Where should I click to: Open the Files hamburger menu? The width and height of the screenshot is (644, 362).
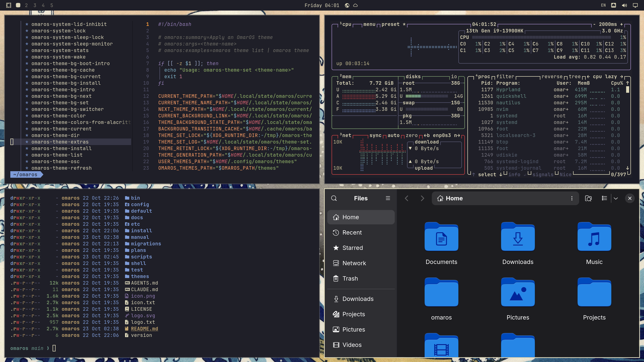click(x=388, y=198)
